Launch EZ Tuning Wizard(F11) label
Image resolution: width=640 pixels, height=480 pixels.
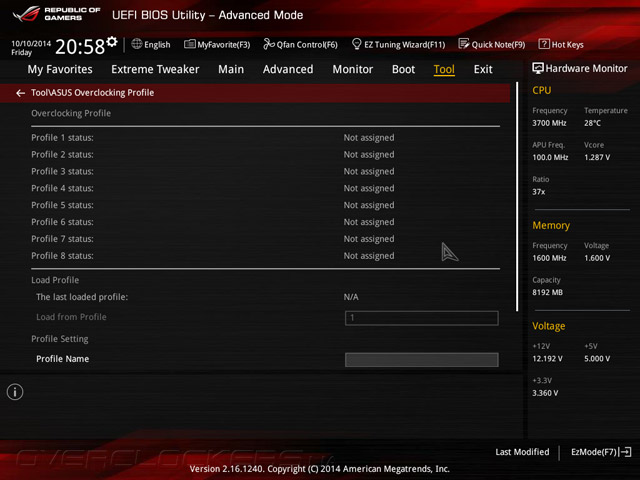pyautogui.click(x=404, y=44)
